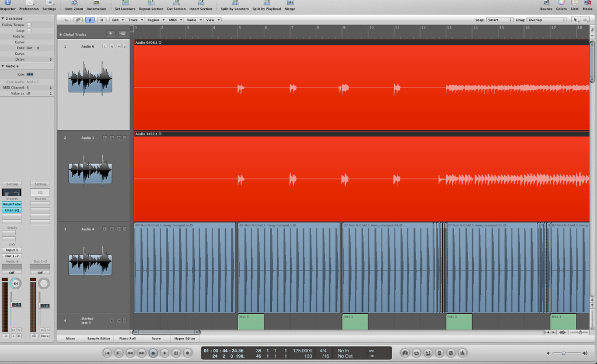Go to beginning with transport button
The width and height of the screenshot is (597, 364).
(107, 353)
